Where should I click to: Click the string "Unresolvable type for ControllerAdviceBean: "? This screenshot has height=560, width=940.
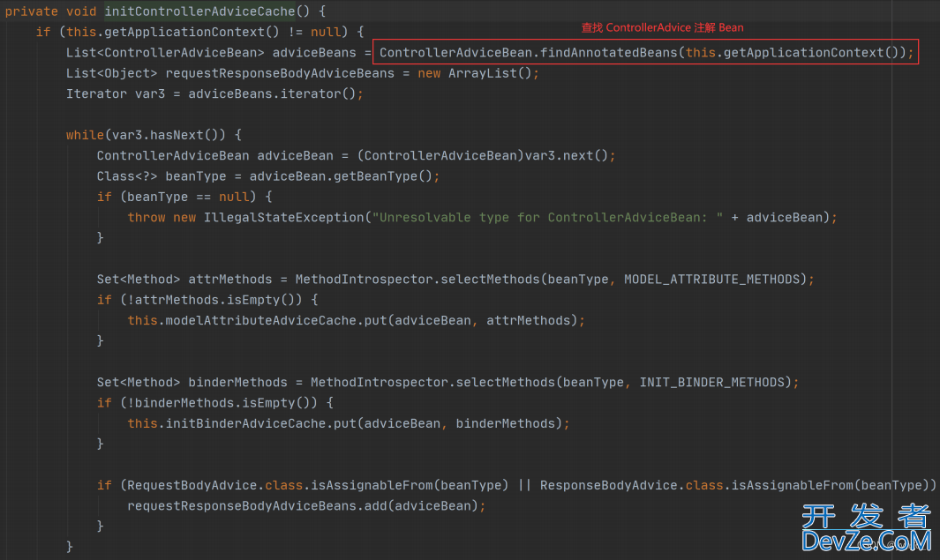tap(548, 218)
